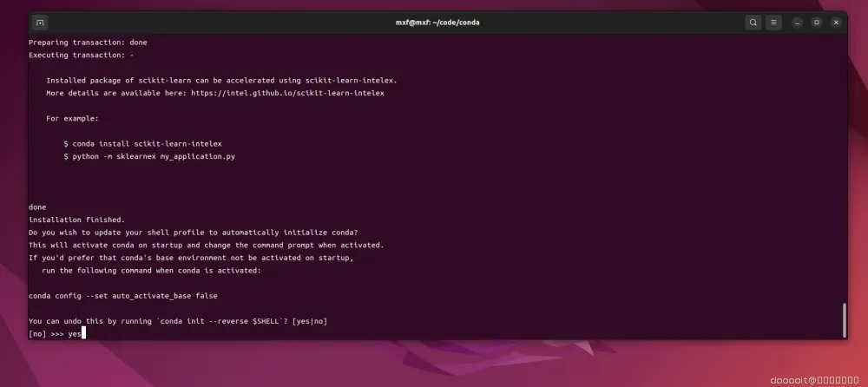
Task: Open the intel.github.io scikit-learn-intelex link
Action: (288, 93)
